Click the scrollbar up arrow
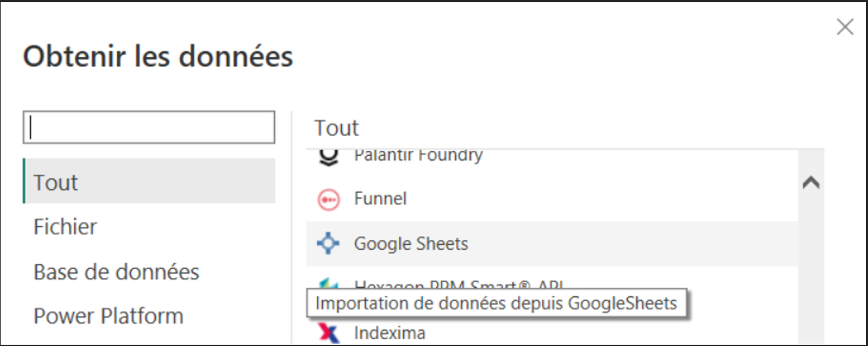This screenshot has height=346, width=868. [x=811, y=183]
